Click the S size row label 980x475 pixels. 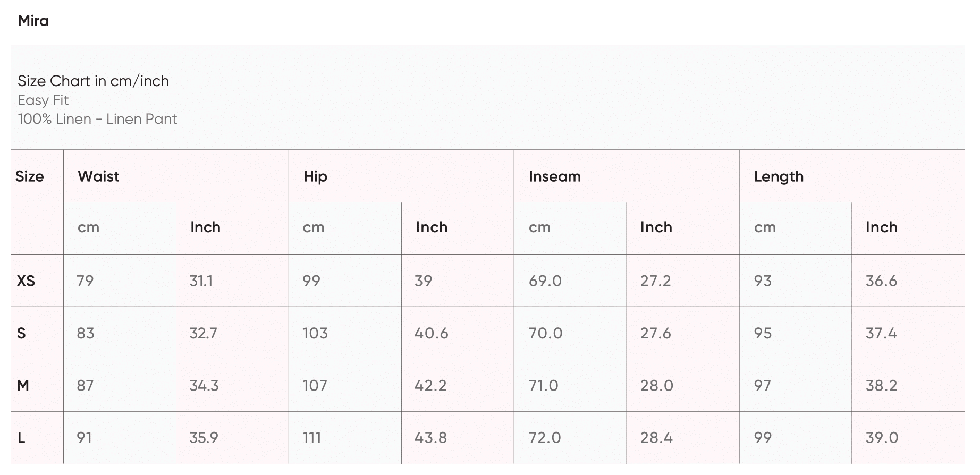pyautogui.click(x=21, y=333)
